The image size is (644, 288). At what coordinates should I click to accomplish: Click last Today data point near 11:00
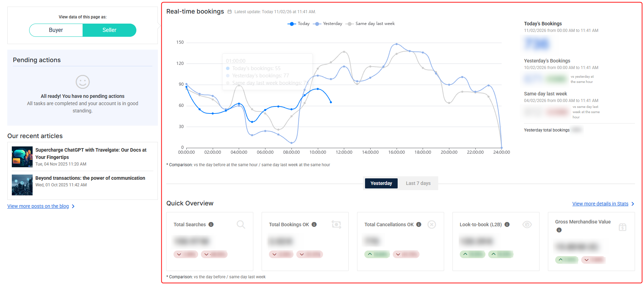point(331,102)
